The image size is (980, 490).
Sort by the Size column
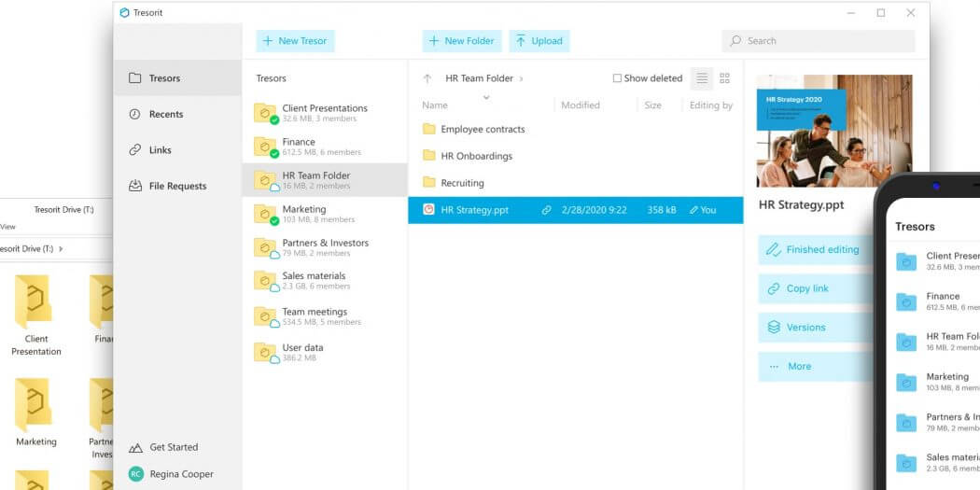click(x=652, y=105)
